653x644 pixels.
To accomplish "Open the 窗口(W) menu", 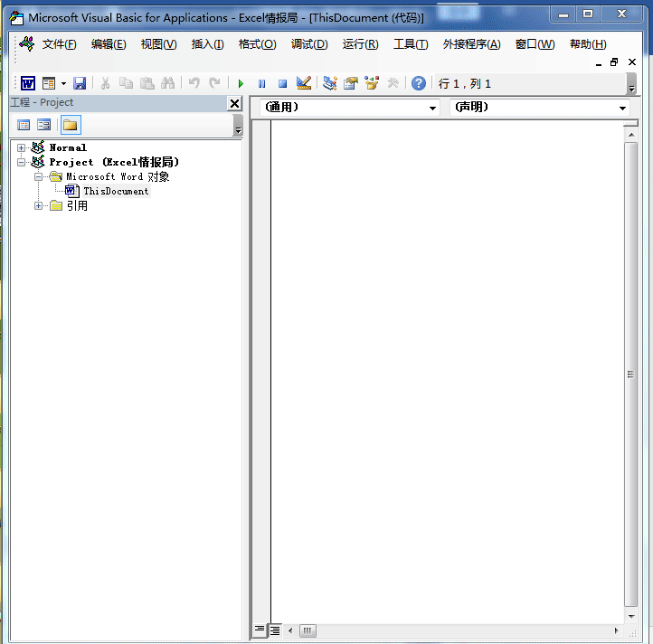I will pyautogui.click(x=535, y=44).
